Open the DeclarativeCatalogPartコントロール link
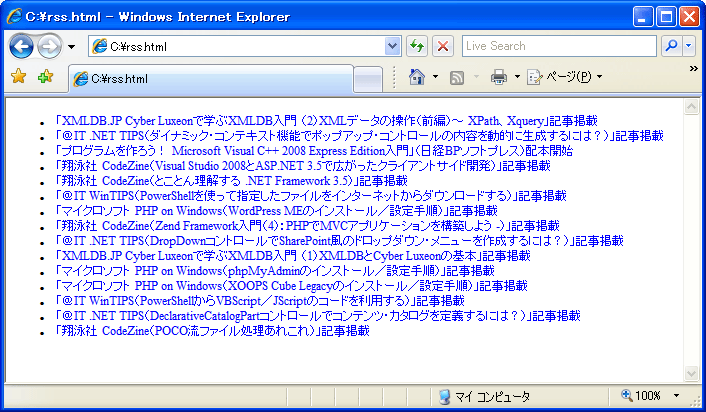This screenshot has height=412, width=706. pyautogui.click(x=317, y=316)
